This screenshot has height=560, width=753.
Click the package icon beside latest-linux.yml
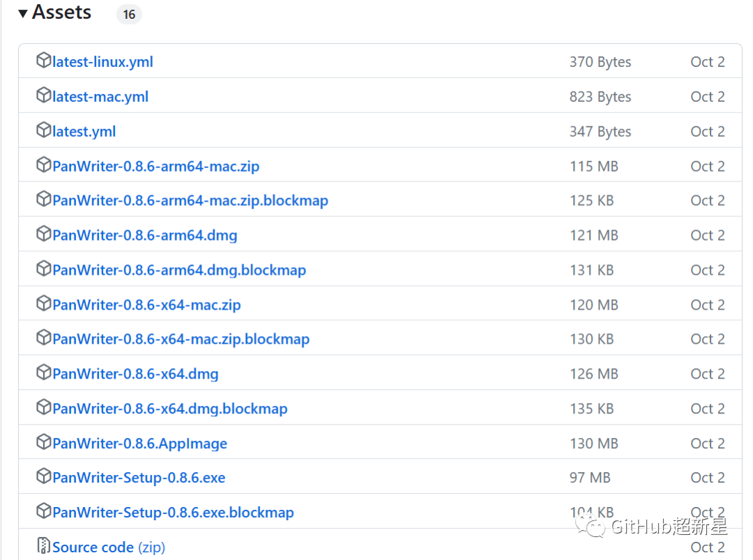44,60
